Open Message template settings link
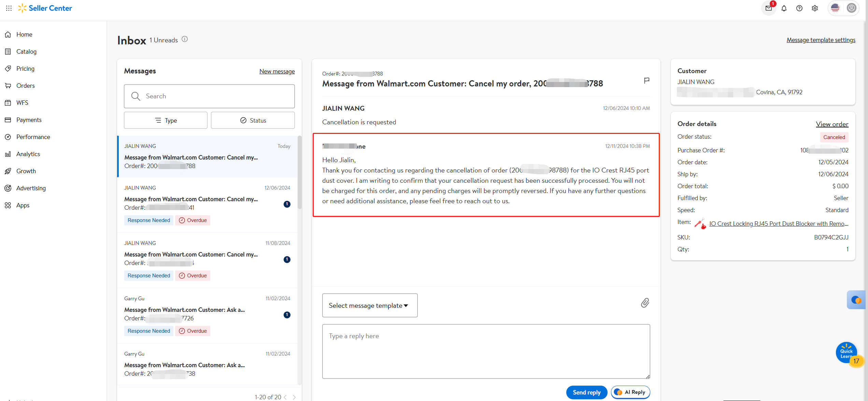 (x=821, y=40)
